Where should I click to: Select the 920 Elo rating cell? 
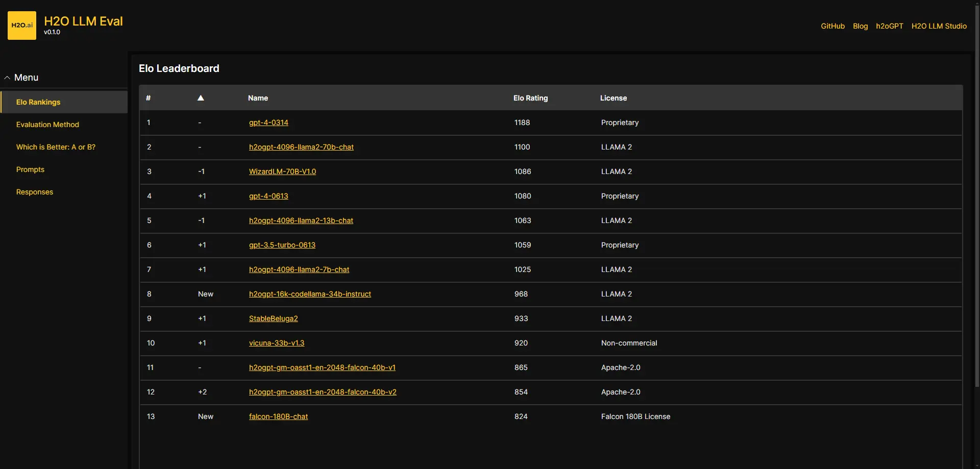[521, 343]
